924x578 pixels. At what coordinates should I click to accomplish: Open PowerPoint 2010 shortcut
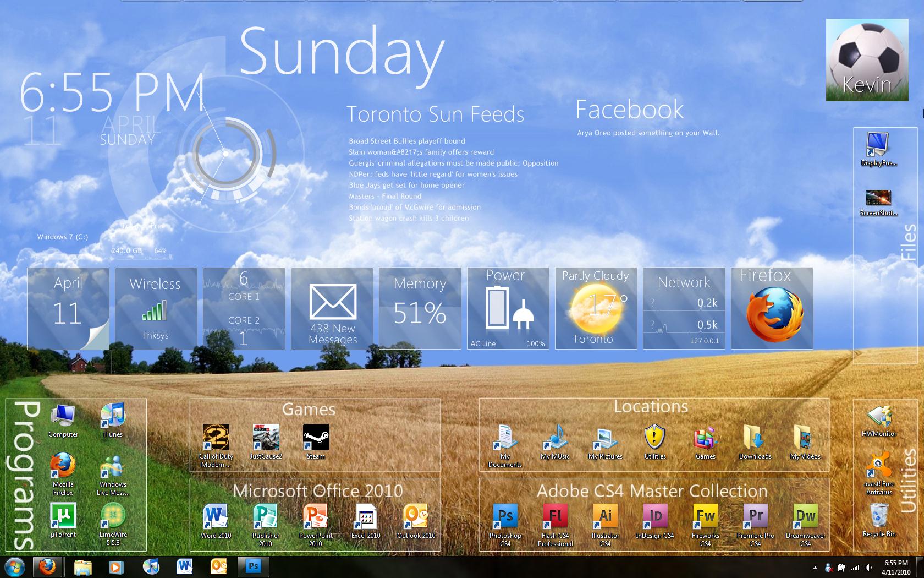[x=316, y=525]
